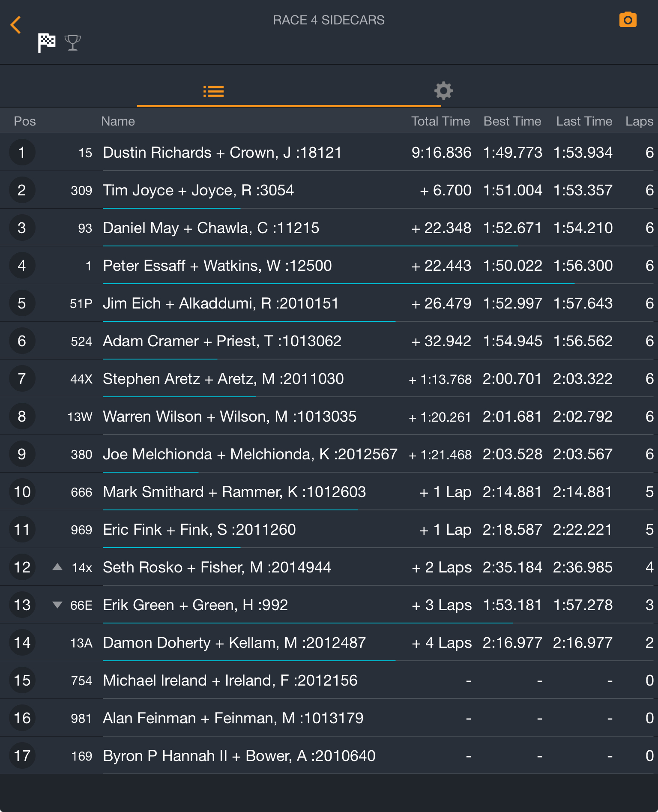The width and height of the screenshot is (658, 812).
Task: Open the camera screenshot icon
Action: 628,20
